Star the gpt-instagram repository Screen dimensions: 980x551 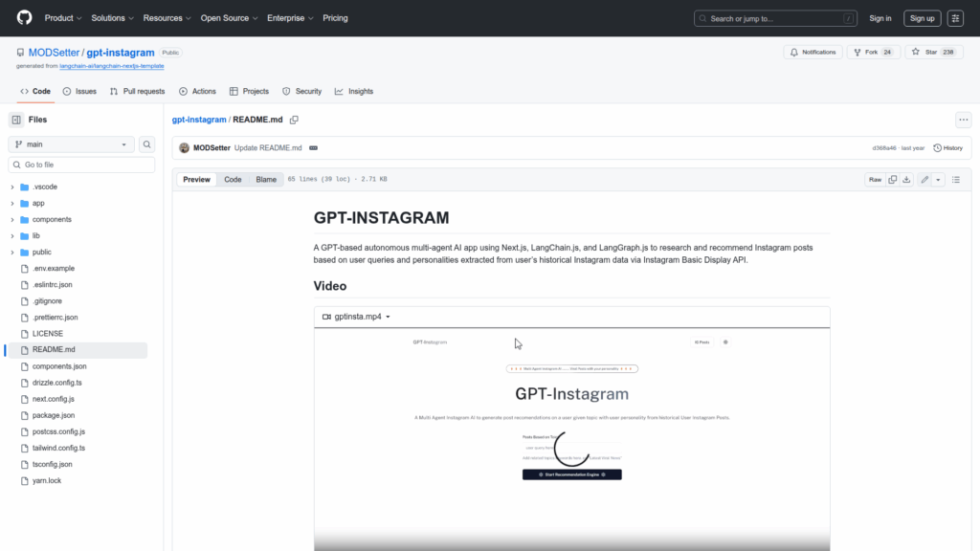click(x=933, y=52)
